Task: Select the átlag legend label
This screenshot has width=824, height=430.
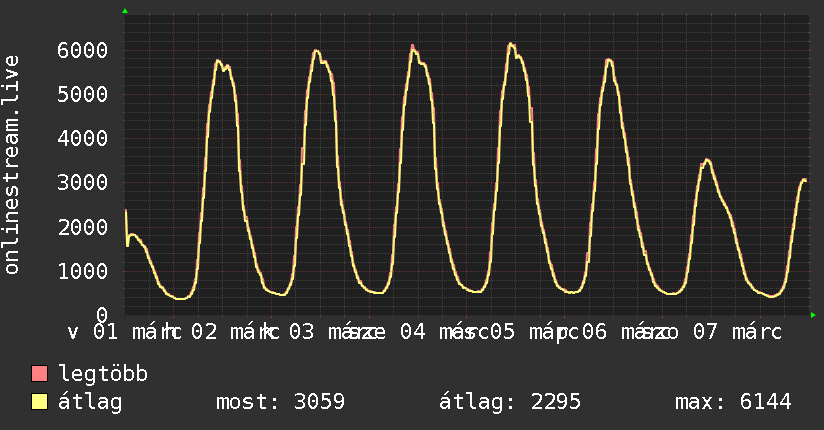Action: pos(90,402)
